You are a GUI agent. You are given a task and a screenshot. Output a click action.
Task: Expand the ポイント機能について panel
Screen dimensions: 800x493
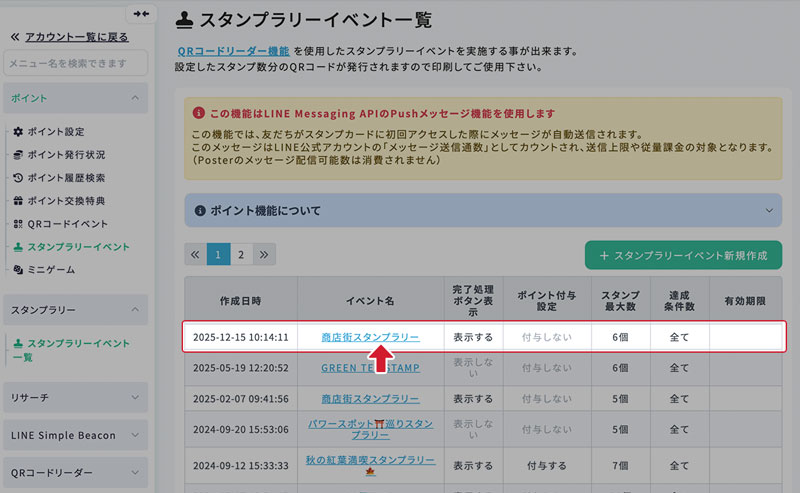(x=482, y=211)
